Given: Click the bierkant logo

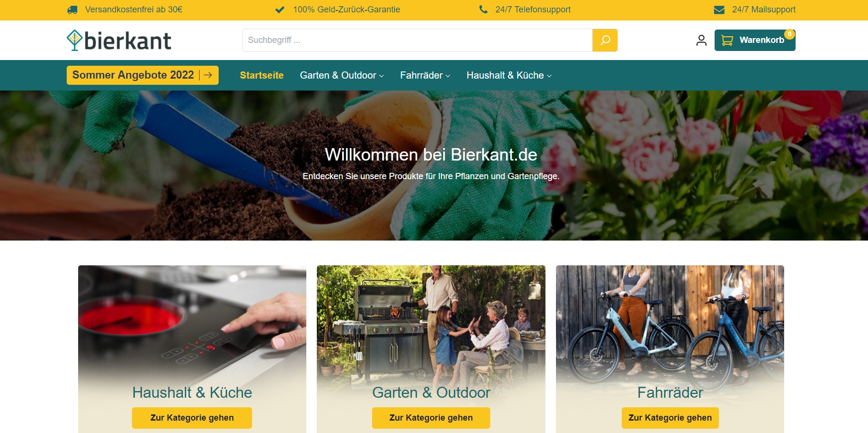Looking at the screenshot, I should pyautogui.click(x=119, y=40).
